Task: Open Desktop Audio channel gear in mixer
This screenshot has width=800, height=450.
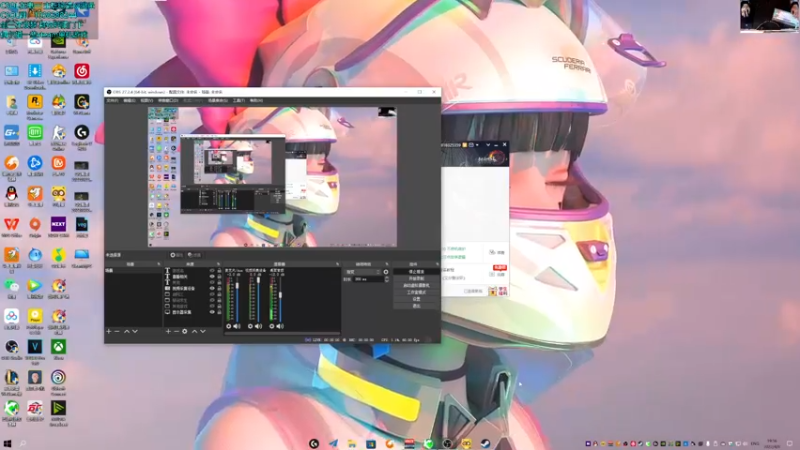Action: pos(271,326)
